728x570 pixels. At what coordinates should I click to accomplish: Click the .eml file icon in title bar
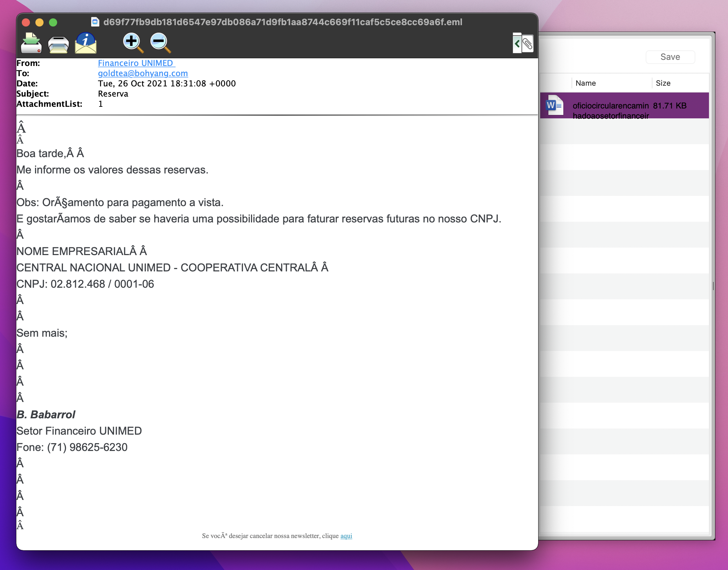[95, 22]
